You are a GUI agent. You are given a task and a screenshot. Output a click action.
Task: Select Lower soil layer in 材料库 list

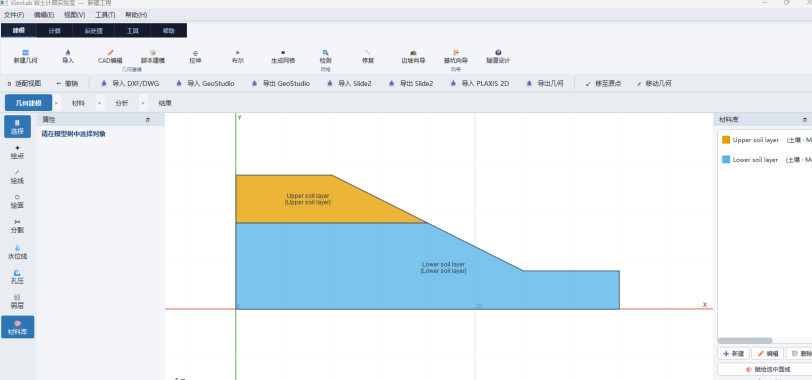coord(765,159)
